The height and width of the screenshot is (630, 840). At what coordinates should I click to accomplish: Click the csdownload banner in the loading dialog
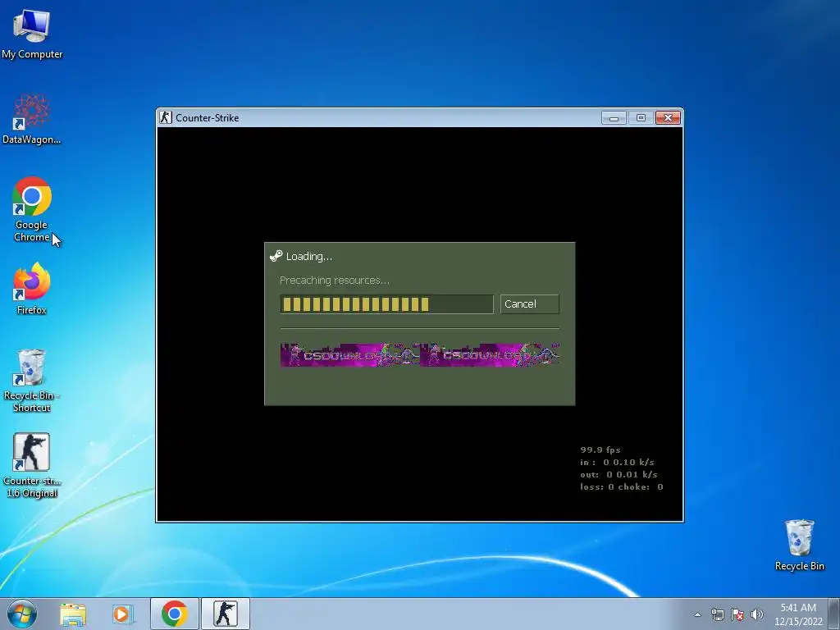coord(420,354)
